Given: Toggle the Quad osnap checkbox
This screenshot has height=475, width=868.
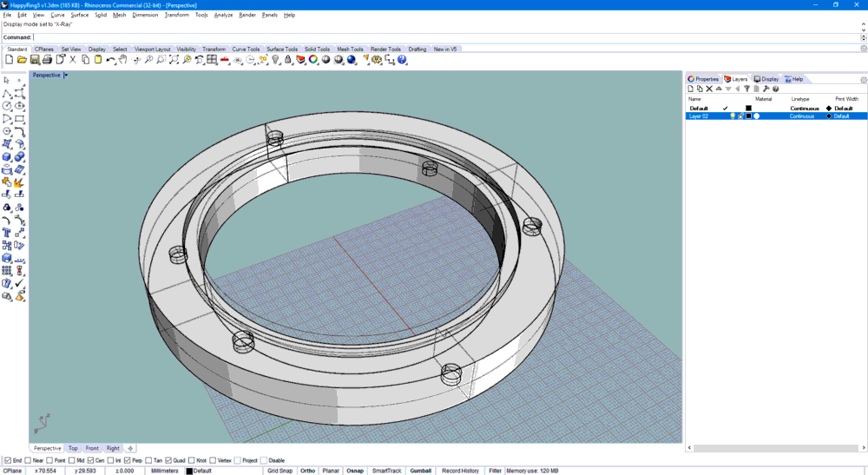Looking at the screenshot, I should [x=169, y=460].
